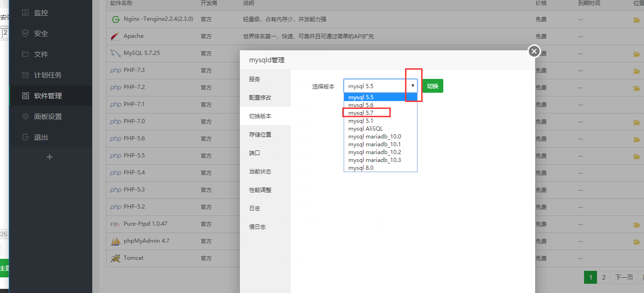Viewport: 644px width, 293px height.
Task: Expand the 选择版本 dropdown
Action: tap(381, 86)
